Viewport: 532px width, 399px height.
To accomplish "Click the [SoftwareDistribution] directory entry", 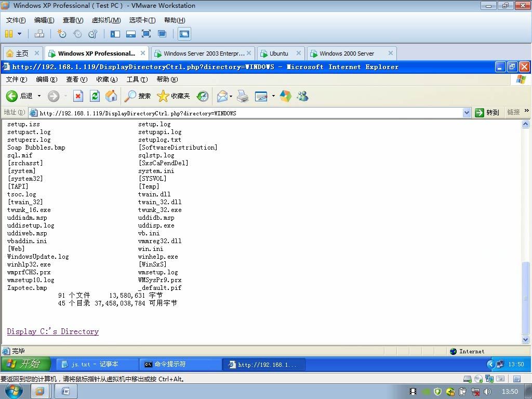I will point(178,147).
